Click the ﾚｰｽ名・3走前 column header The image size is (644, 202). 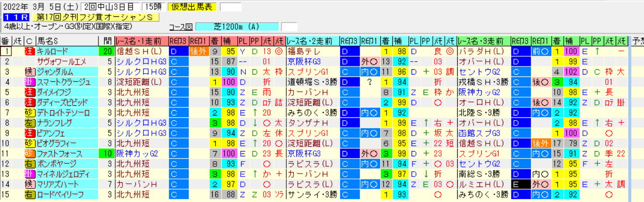(484, 41)
